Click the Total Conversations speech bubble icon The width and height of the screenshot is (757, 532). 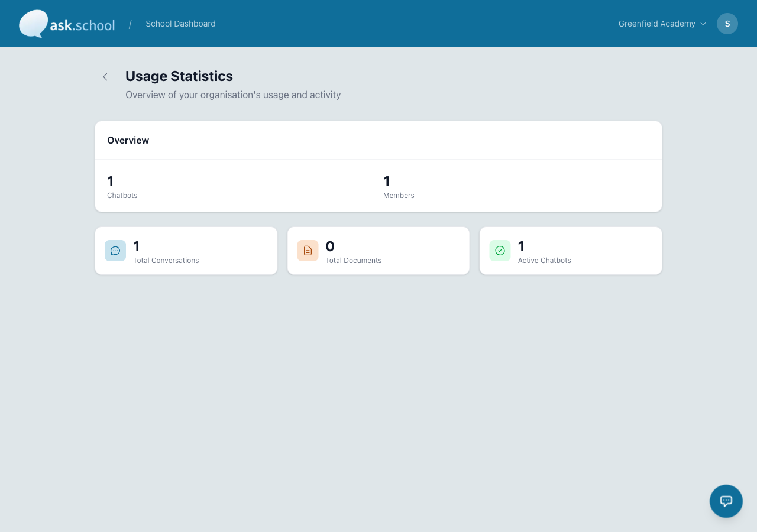tap(115, 251)
